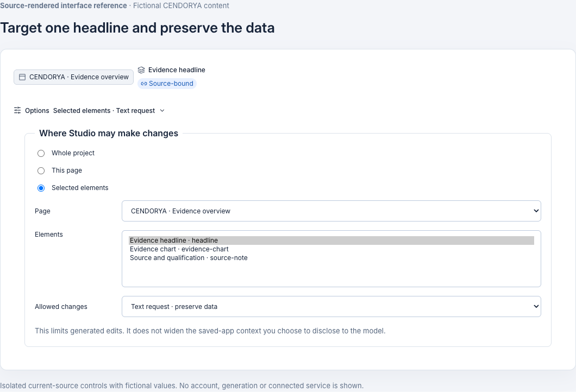
Task: Choose the Selected elements radio option
Action: pos(41,188)
